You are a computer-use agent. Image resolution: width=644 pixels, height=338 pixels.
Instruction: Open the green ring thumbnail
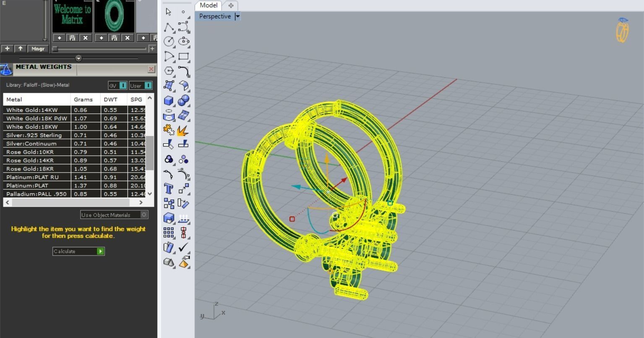click(114, 16)
